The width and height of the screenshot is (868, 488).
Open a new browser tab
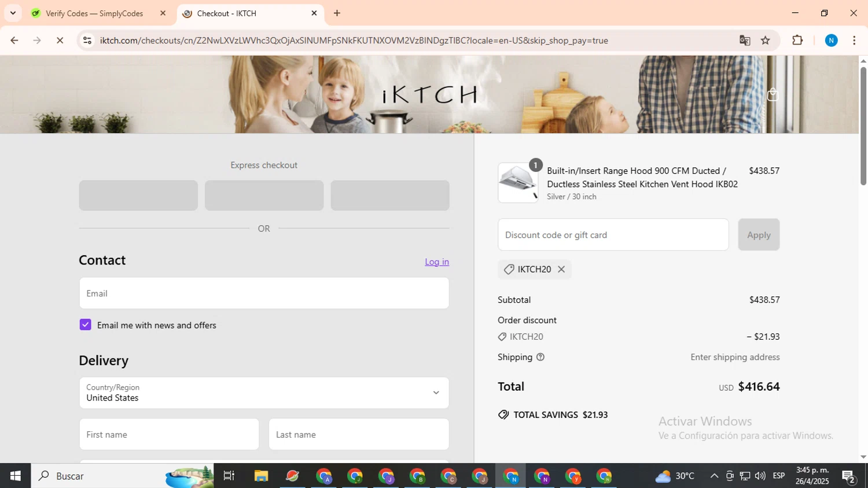coord(337,13)
